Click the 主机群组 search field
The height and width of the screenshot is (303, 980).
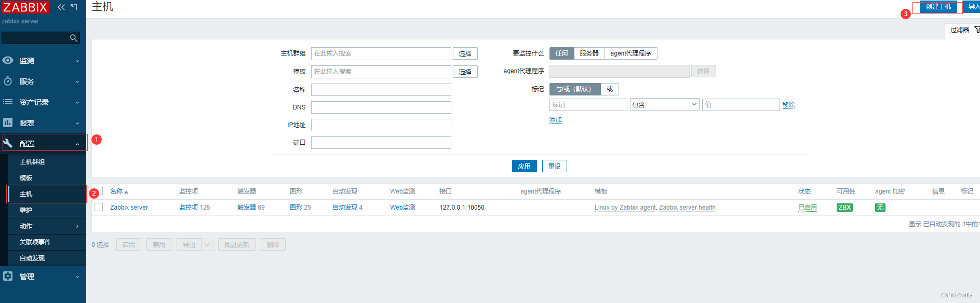(381, 53)
